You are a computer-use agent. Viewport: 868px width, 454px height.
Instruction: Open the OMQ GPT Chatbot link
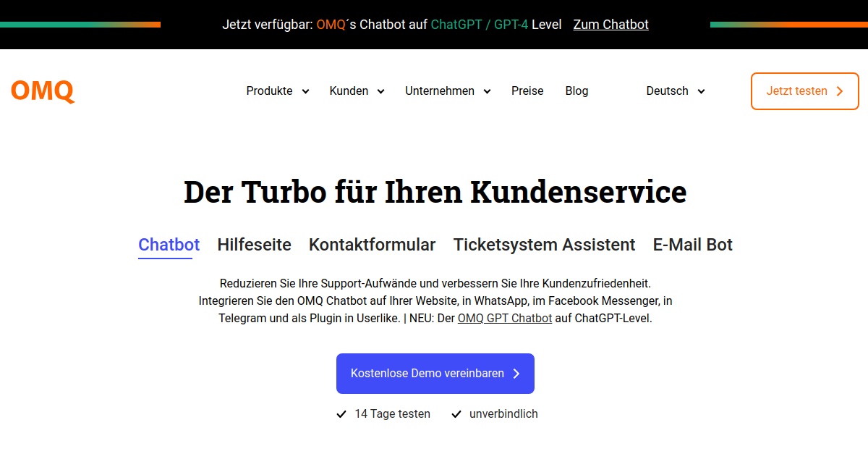click(x=505, y=319)
